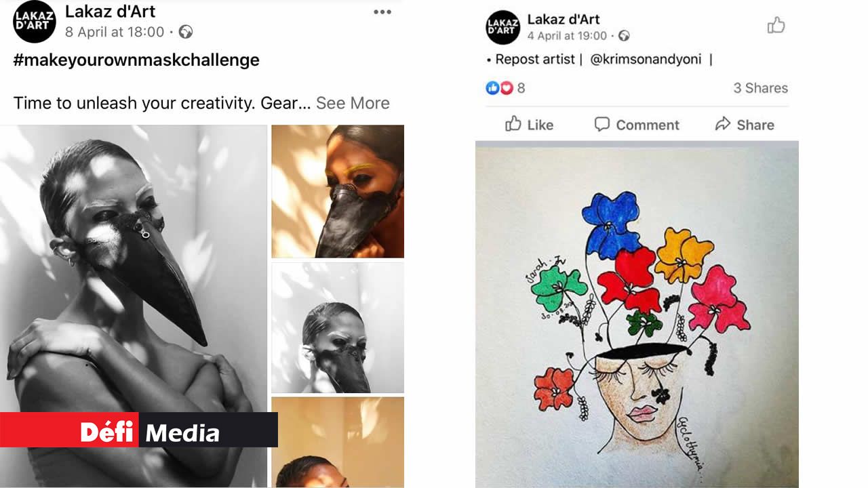Click the globe privacy icon on 4 April post

[x=624, y=36]
